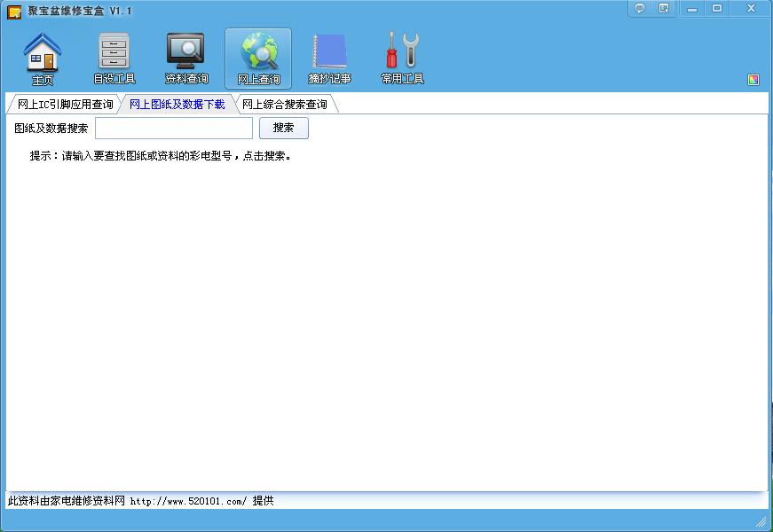Click the hint text 提示：请输入要查找图纸
Screen dimensions: 773x532
coord(161,156)
